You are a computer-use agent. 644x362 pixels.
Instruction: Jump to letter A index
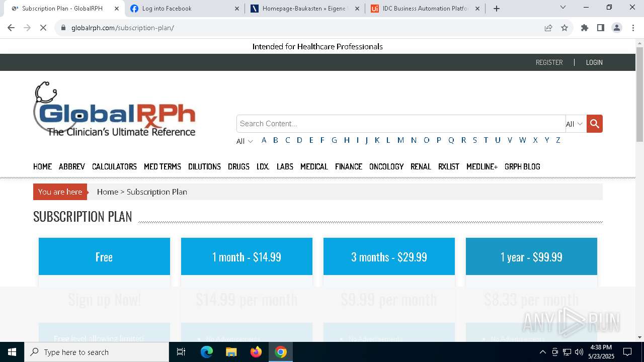[264, 140]
